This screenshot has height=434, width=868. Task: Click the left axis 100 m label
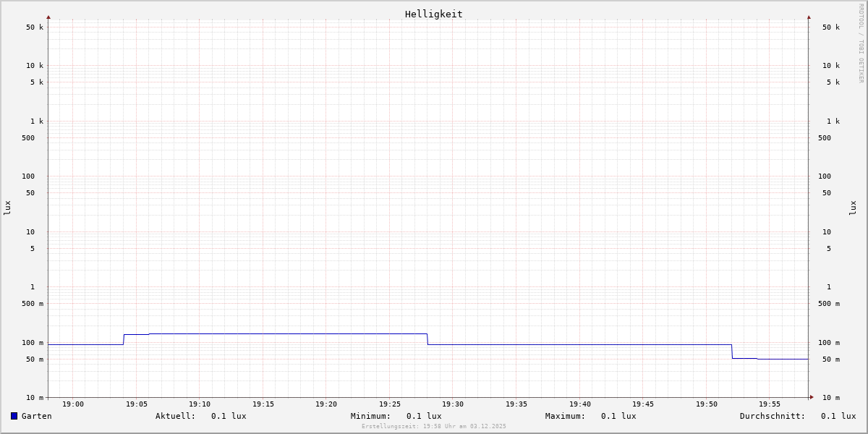tap(33, 343)
